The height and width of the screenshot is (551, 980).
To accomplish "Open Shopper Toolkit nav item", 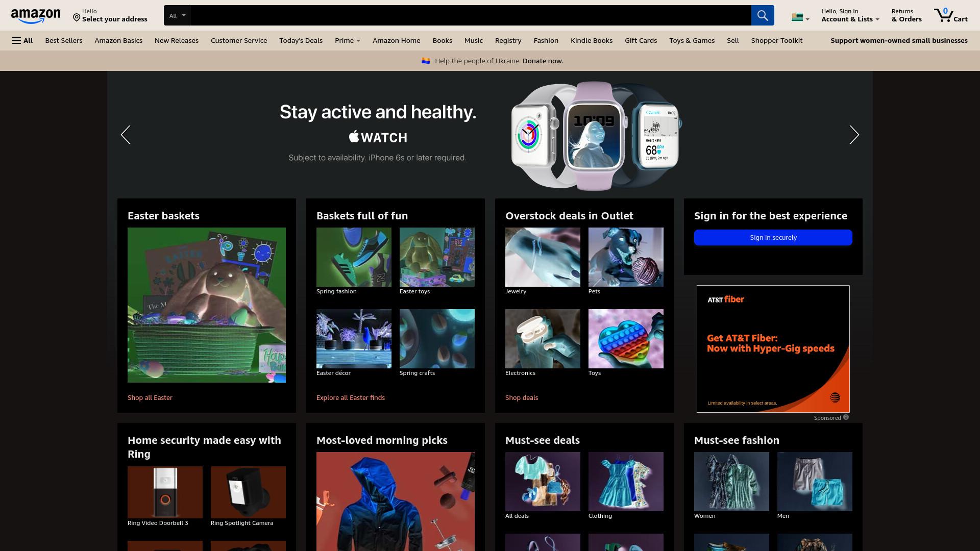I will point(777,40).
